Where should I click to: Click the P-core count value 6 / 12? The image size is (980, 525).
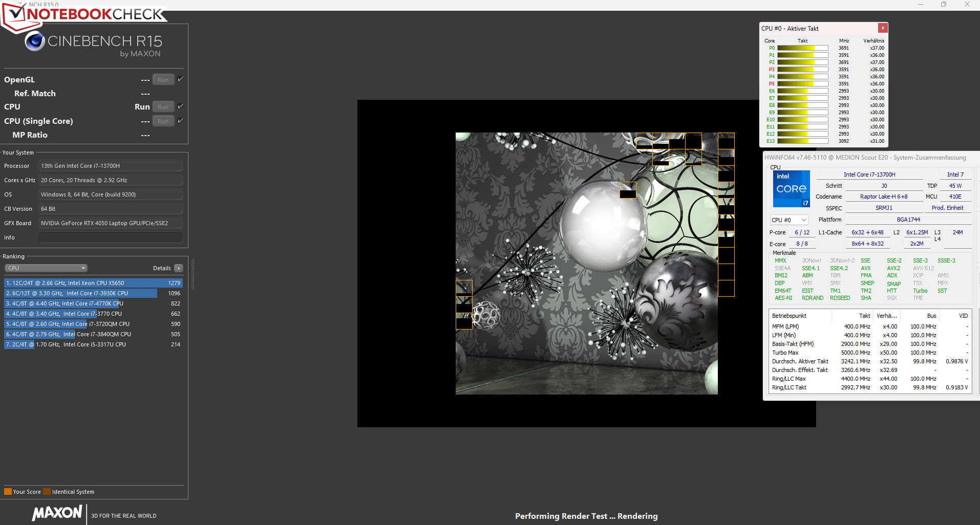click(x=802, y=232)
